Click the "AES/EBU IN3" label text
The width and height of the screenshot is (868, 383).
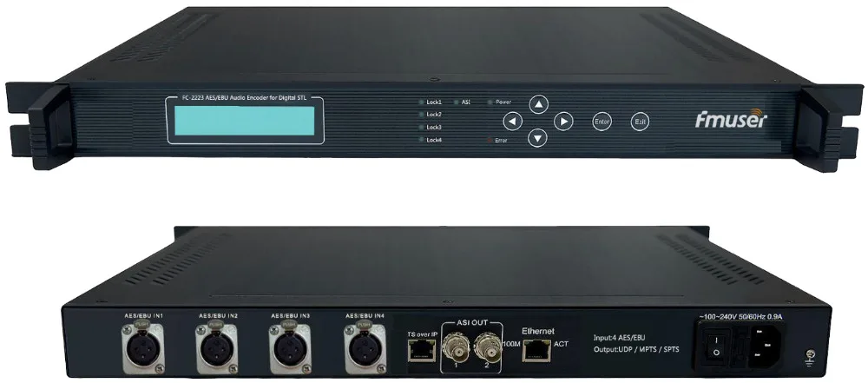[x=290, y=316]
